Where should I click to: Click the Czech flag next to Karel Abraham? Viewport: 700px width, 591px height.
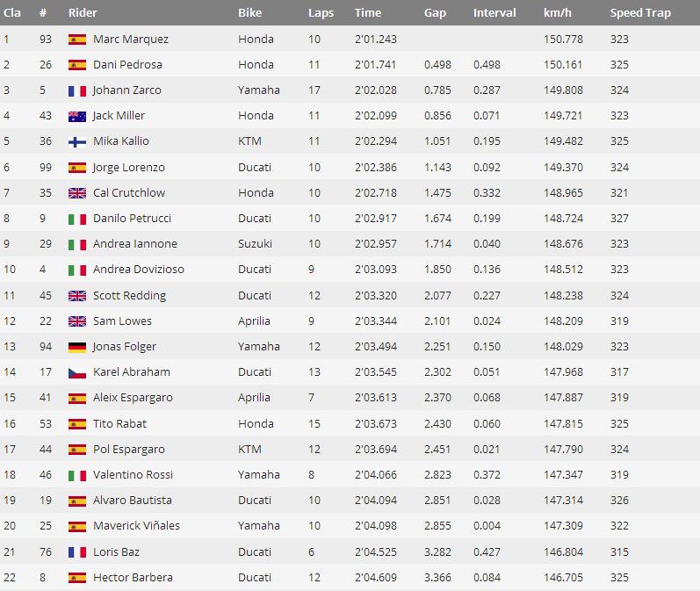click(x=76, y=372)
